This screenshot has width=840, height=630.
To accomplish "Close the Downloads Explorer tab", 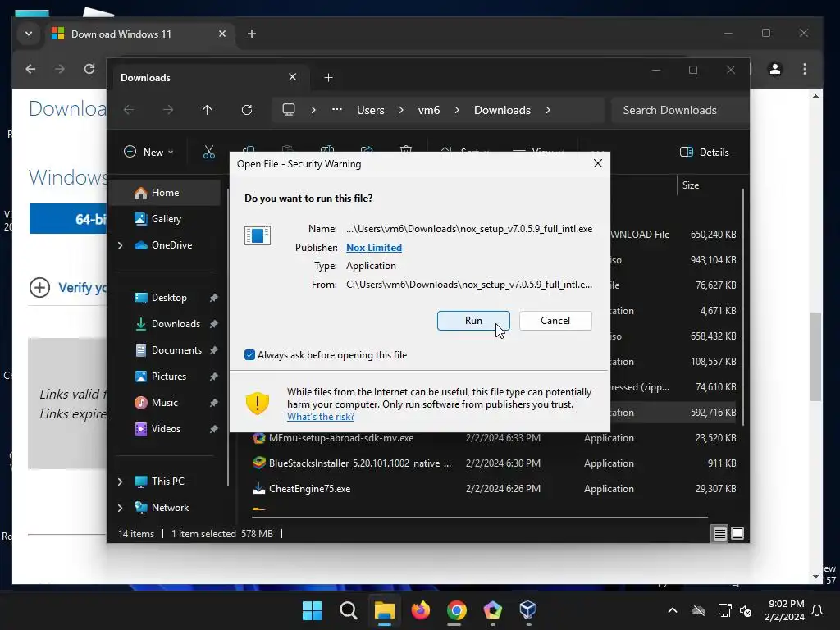I will (x=293, y=77).
